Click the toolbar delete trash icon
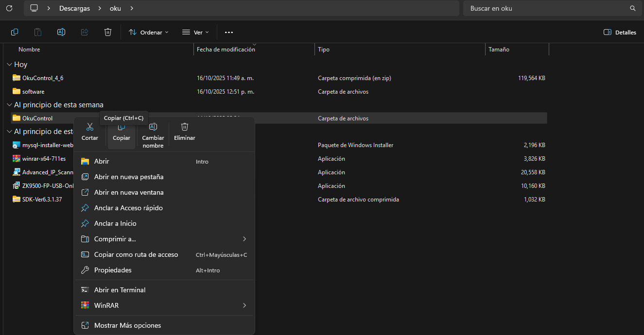 click(x=108, y=32)
